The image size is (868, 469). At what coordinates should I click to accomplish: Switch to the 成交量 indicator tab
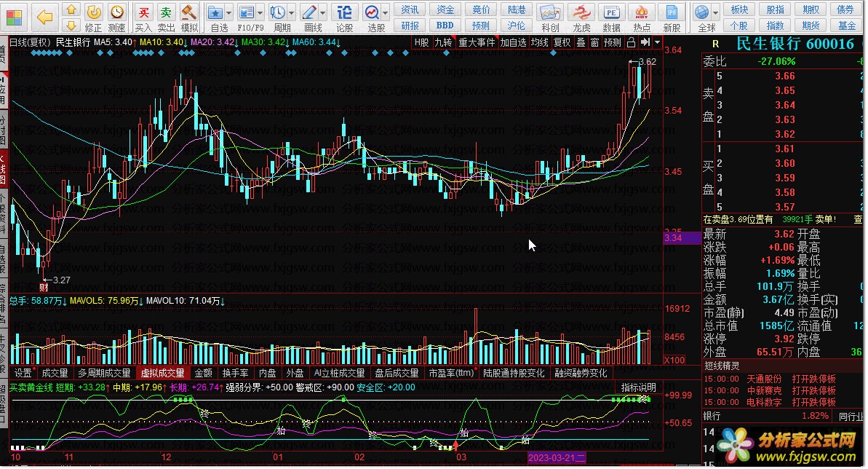click(x=55, y=373)
